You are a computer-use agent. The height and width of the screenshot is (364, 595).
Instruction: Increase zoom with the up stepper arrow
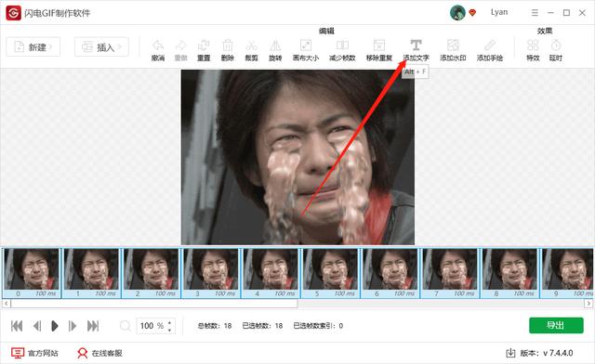(169, 322)
